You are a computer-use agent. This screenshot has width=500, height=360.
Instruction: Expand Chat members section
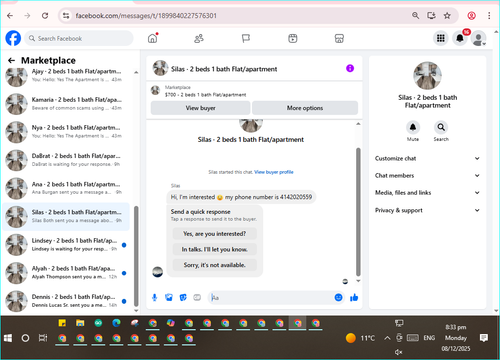click(427, 176)
